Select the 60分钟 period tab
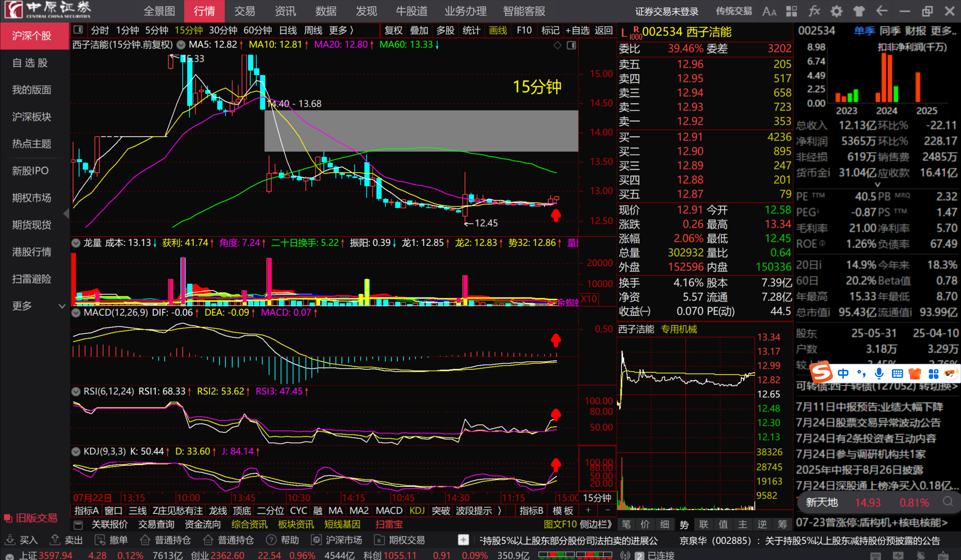 click(257, 31)
